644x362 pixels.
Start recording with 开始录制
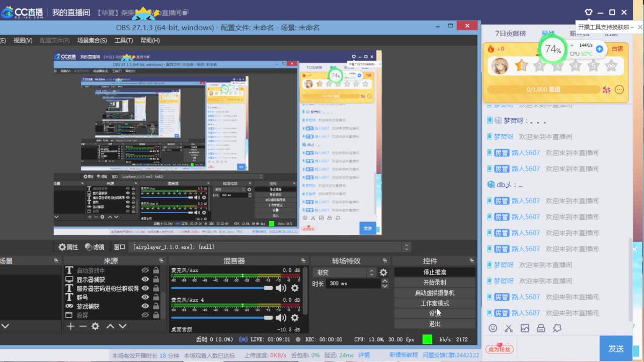click(x=435, y=283)
